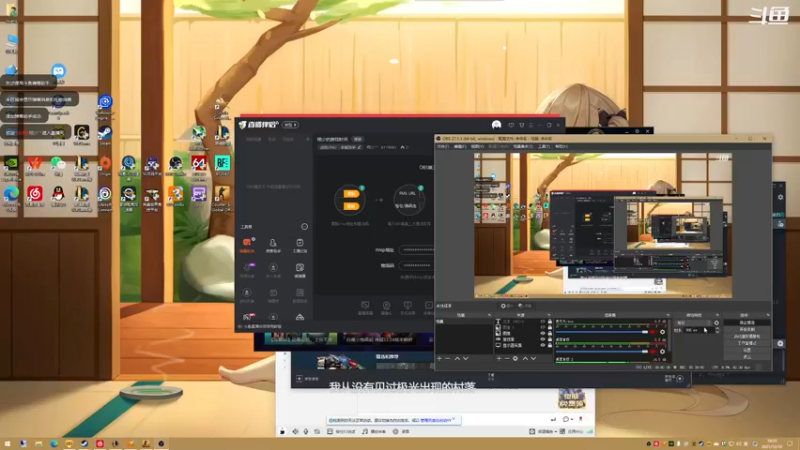Open the NetEase Cloud Music desktop shortcut
800x450 pixels.
35,194
